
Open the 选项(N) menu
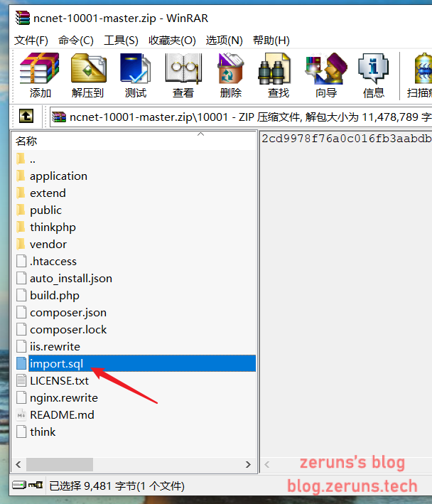(x=225, y=41)
